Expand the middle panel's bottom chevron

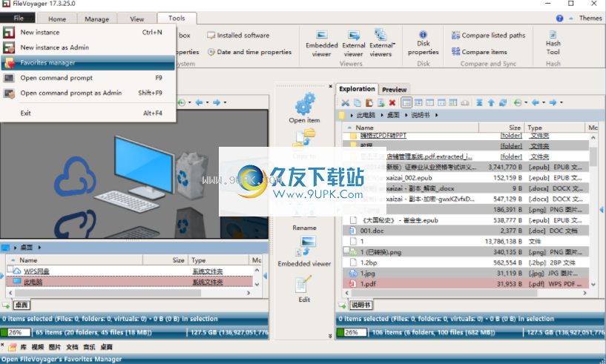pyautogui.click(x=330, y=336)
